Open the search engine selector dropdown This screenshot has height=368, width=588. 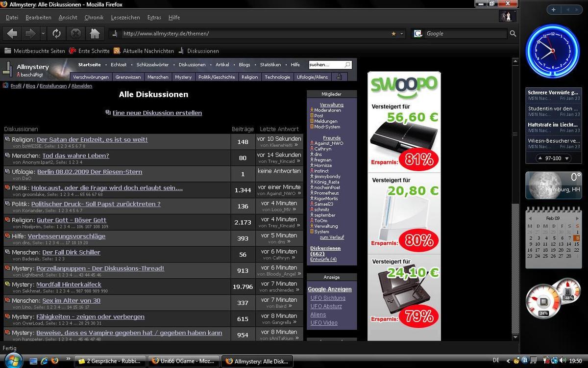418,33
